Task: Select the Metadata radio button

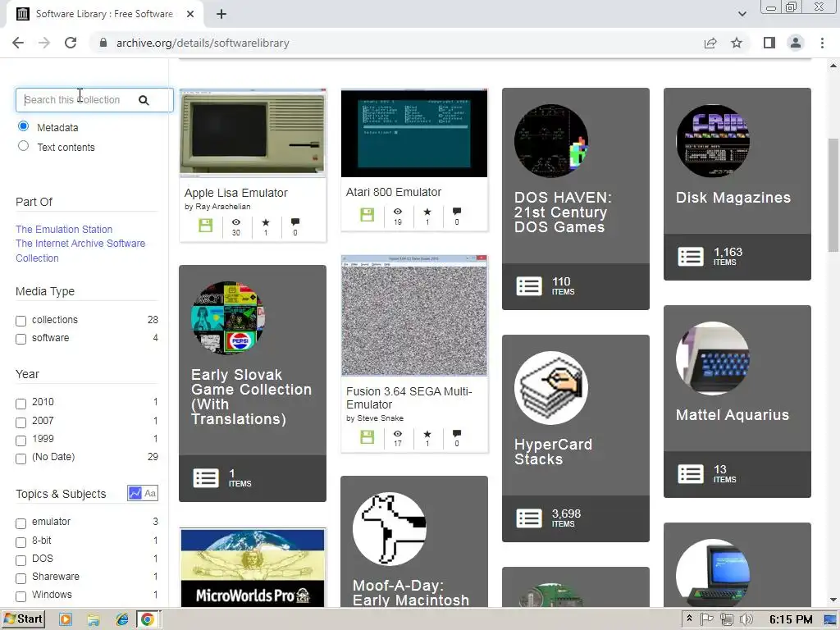Action: tap(23, 126)
